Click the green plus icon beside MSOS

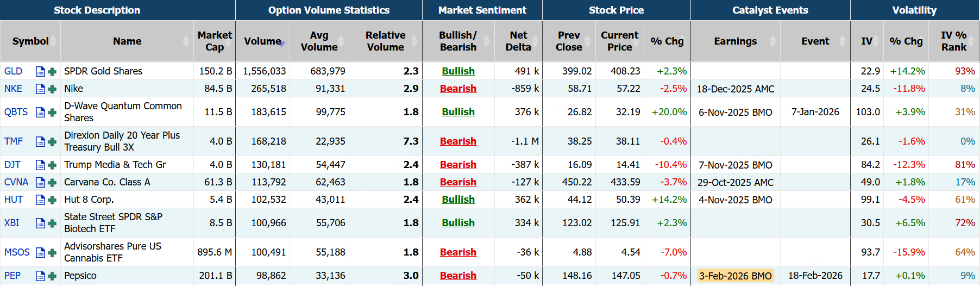(52, 253)
